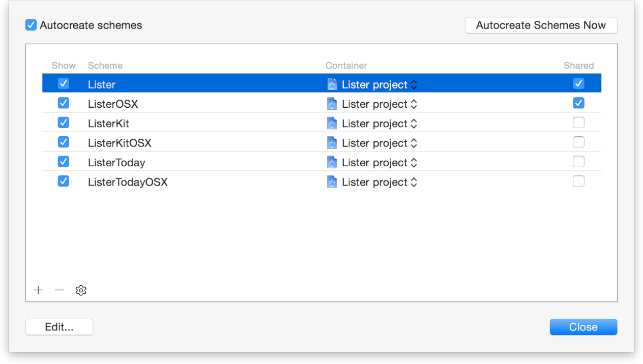Open the ListerTodayOSX container dropdown
This screenshot has height=364, width=643.
(x=414, y=182)
